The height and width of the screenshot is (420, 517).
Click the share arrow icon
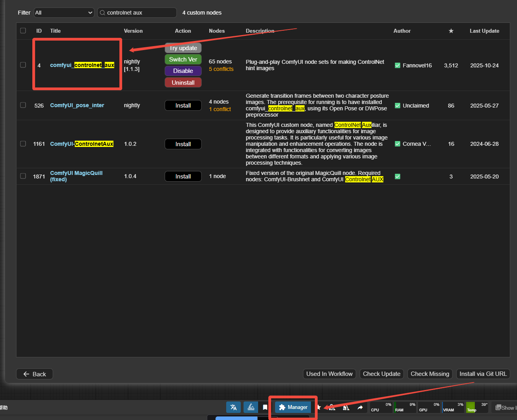[x=360, y=407]
